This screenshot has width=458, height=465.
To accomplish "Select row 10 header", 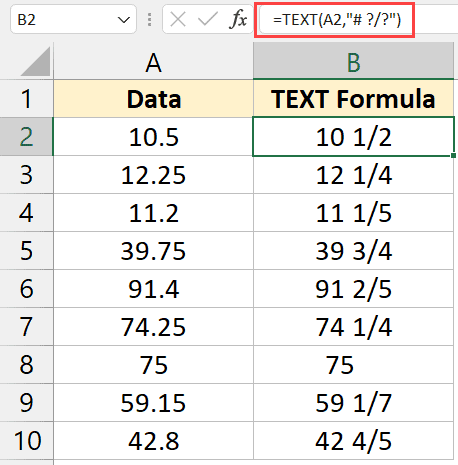I will click(26, 441).
